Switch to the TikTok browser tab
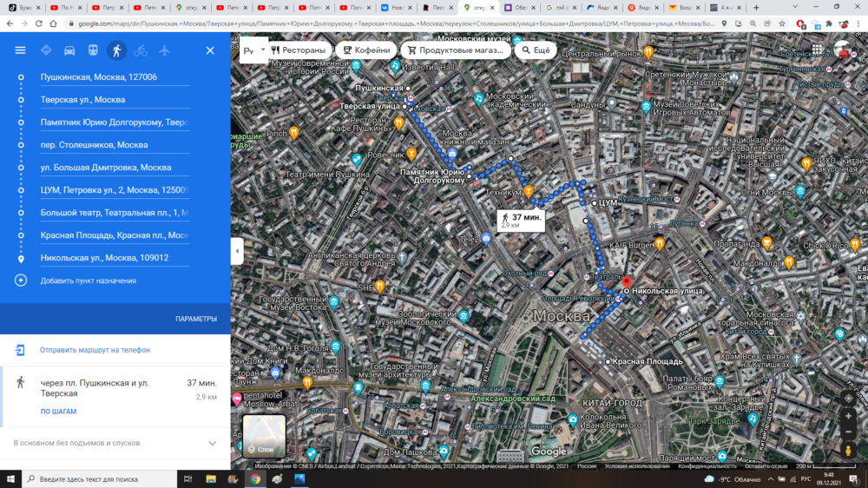The height and width of the screenshot is (488, 868). click(24, 8)
